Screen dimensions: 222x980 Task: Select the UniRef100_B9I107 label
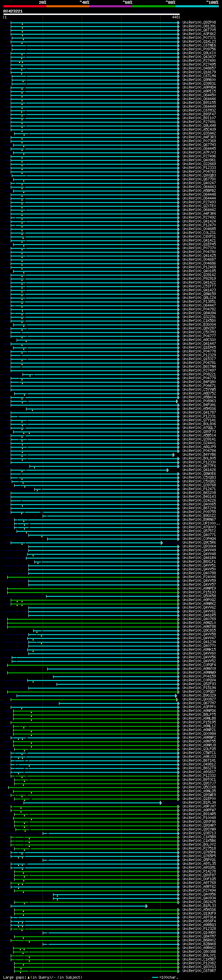click(199, 118)
